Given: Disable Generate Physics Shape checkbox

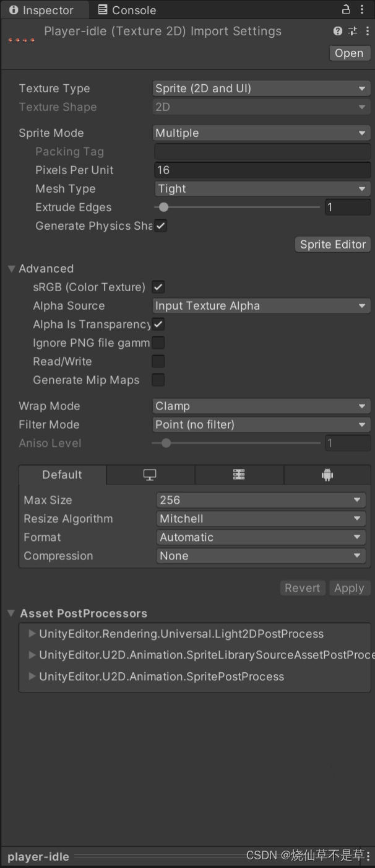Looking at the screenshot, I should [x=160, y=226].
